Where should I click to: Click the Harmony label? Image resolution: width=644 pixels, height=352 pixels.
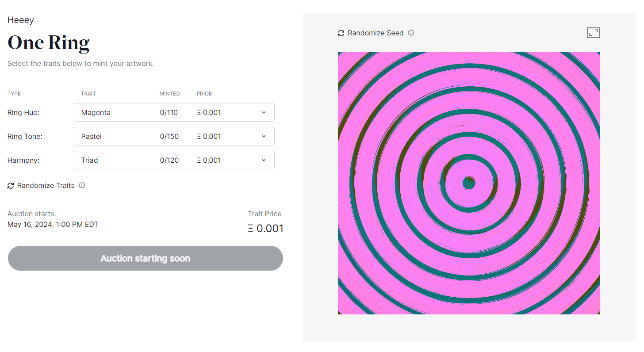click(23, 160)
